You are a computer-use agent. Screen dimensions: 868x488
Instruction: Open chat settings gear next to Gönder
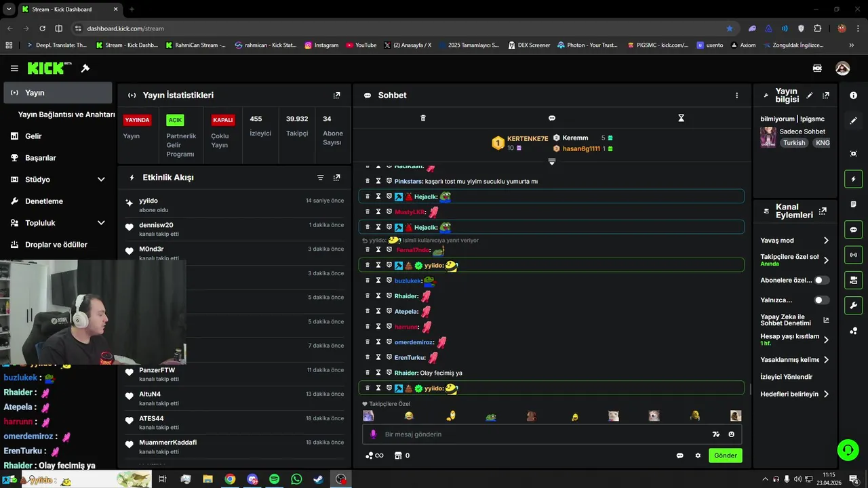[x=698, y=455]
